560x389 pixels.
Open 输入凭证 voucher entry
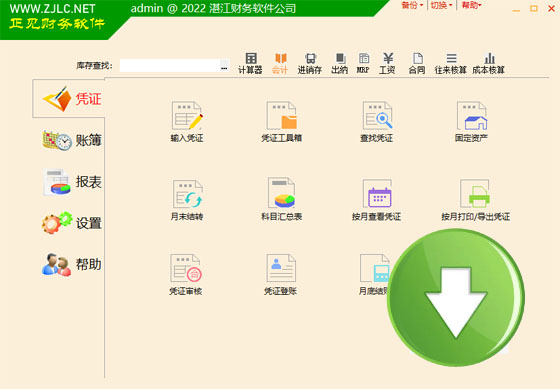tap(187, 122)
